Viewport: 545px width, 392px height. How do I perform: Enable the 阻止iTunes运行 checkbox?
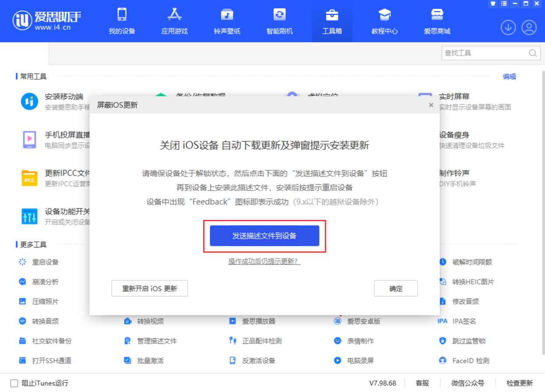pos(14,383)
